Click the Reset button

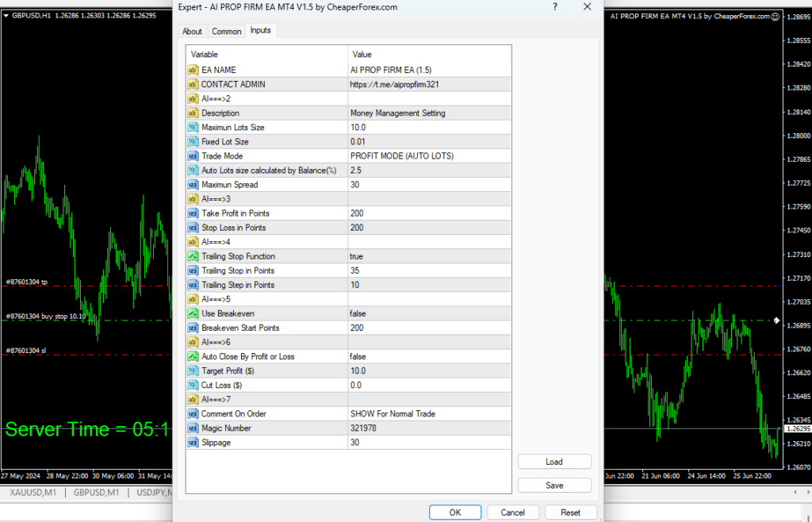[x=571, y=512]
